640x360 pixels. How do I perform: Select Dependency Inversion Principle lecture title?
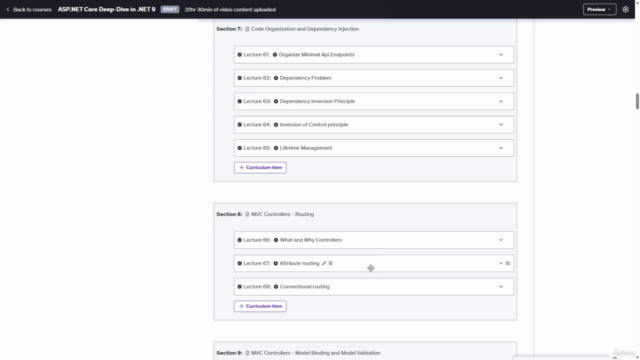click(x=317, y=101)
